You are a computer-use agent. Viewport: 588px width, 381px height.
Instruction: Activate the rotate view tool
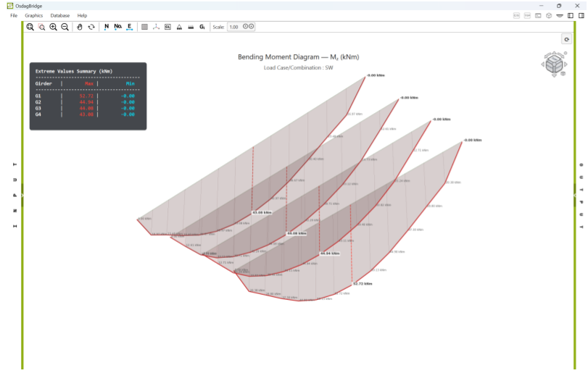pos(91,27)
